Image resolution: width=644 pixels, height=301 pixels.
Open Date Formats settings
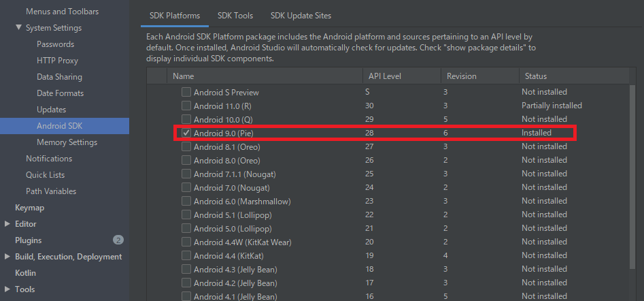click(x=60, y=93)
